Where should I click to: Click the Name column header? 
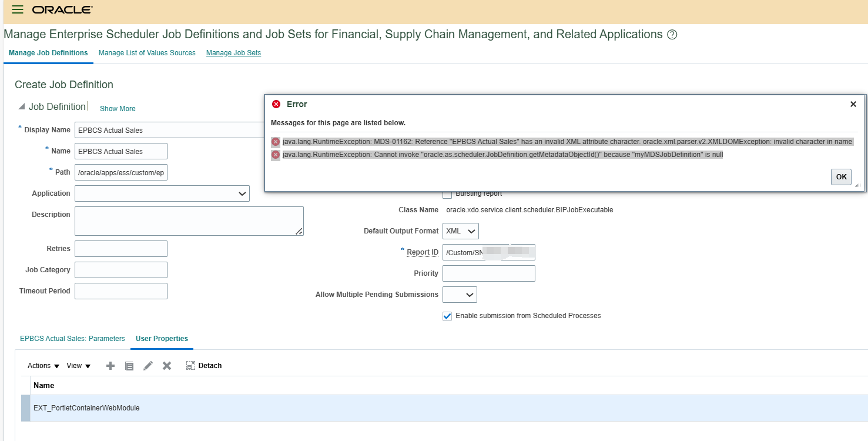44,386
